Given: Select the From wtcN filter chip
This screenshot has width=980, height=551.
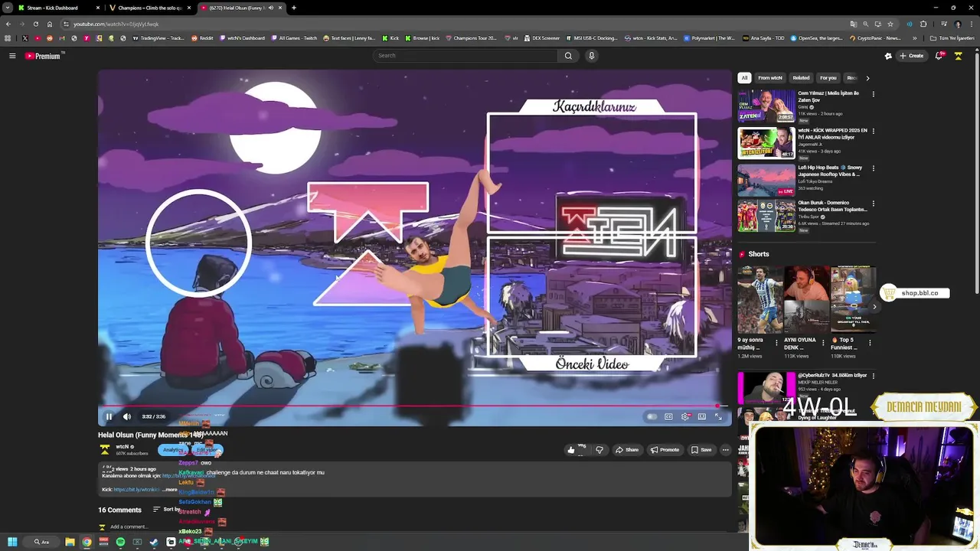Looking at the screenshot, I should pos(770,78).
